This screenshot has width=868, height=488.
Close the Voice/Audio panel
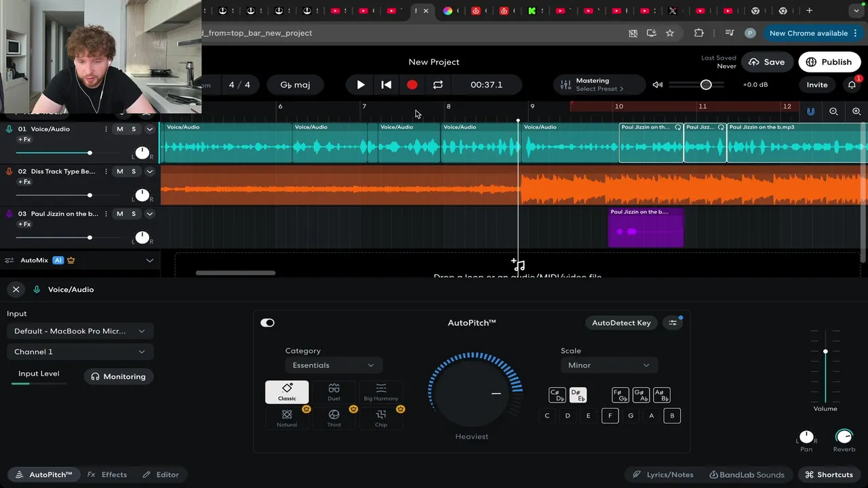(x=16, y=289)
